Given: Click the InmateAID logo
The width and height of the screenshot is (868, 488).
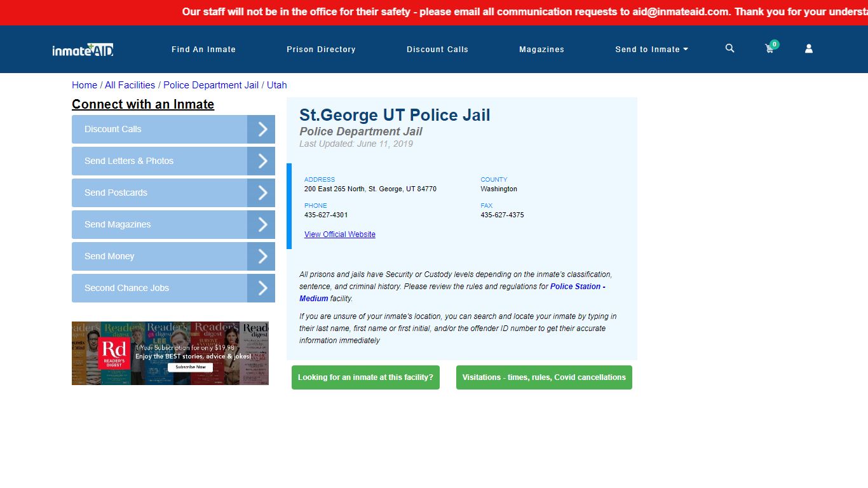Looking at the screenshot, I should pyautogui.click(x=83, y=50).
